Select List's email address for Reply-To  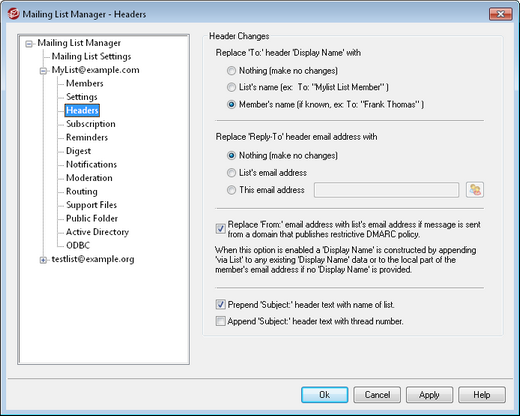tap(231, 173)
